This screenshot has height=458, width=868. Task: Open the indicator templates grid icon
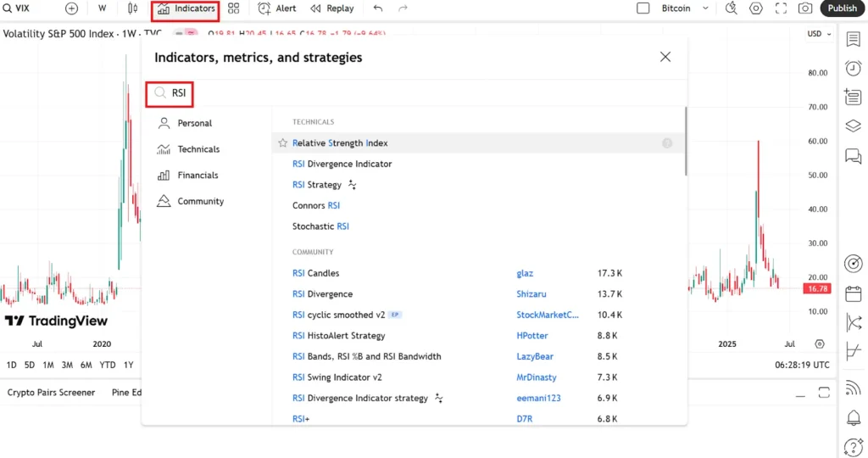[x=234, y=8]
